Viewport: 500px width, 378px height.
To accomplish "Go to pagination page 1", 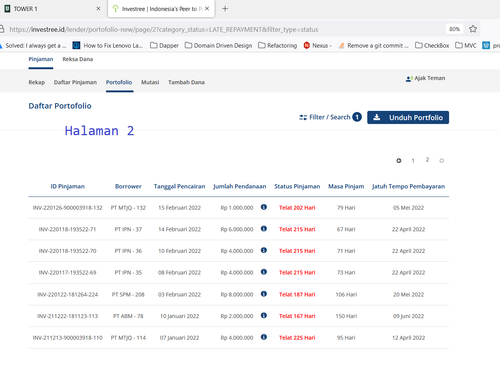I will (x=413, y=161).
